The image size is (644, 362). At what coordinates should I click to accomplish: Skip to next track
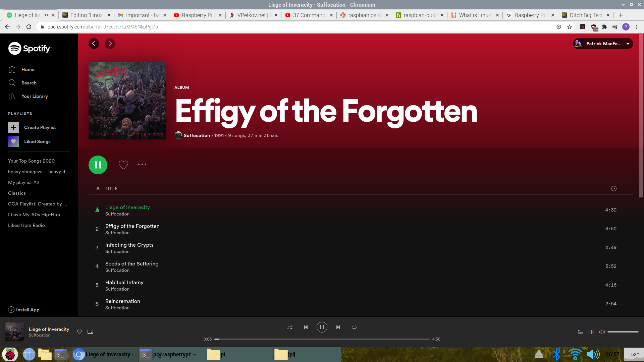[x=338, y=327]
